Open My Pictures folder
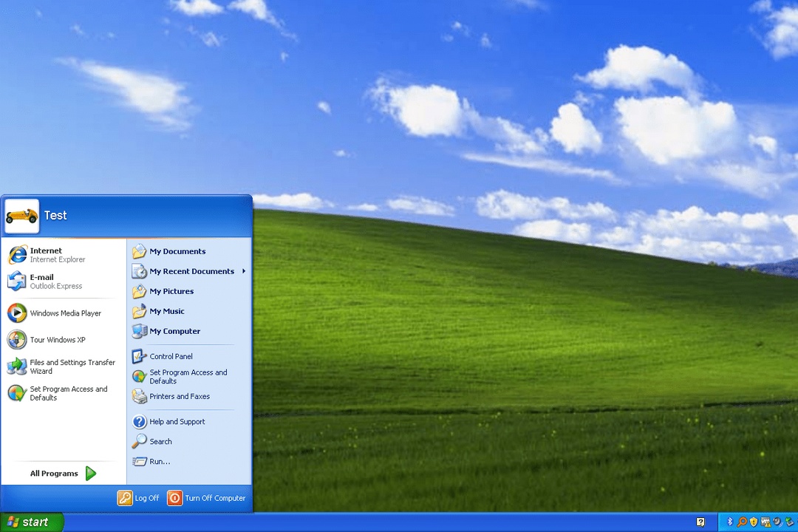798x532 pixels. (171, 291)
